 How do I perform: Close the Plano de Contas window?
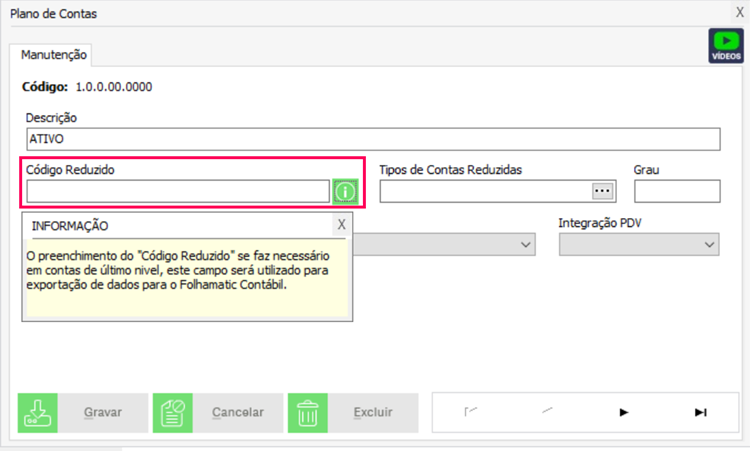[739, 13]
